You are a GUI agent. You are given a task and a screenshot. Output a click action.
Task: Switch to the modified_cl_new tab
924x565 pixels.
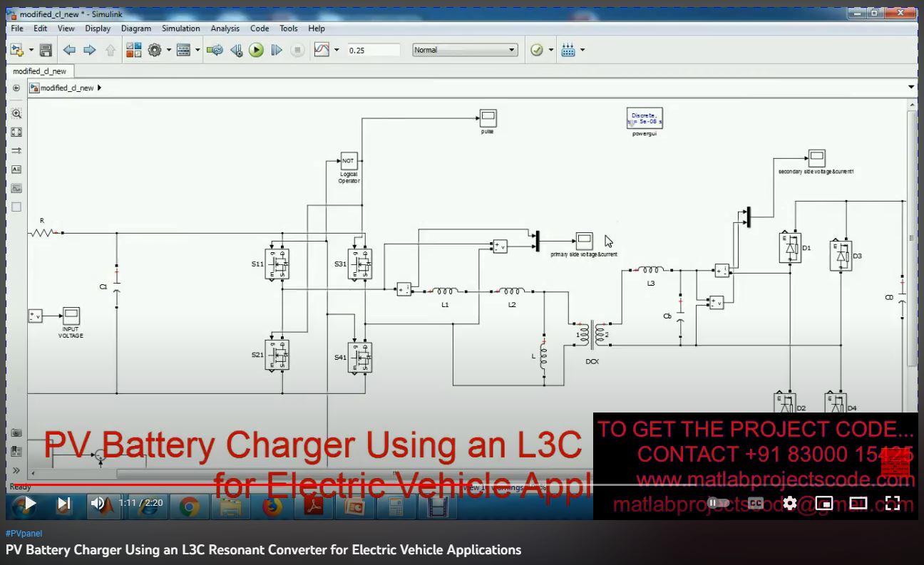coord(39,71)
